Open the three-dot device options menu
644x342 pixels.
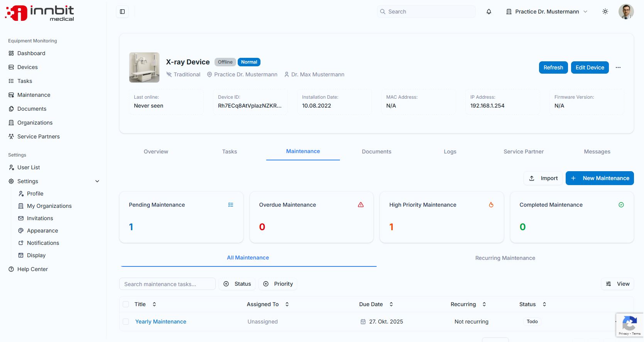tap(618, 67)
